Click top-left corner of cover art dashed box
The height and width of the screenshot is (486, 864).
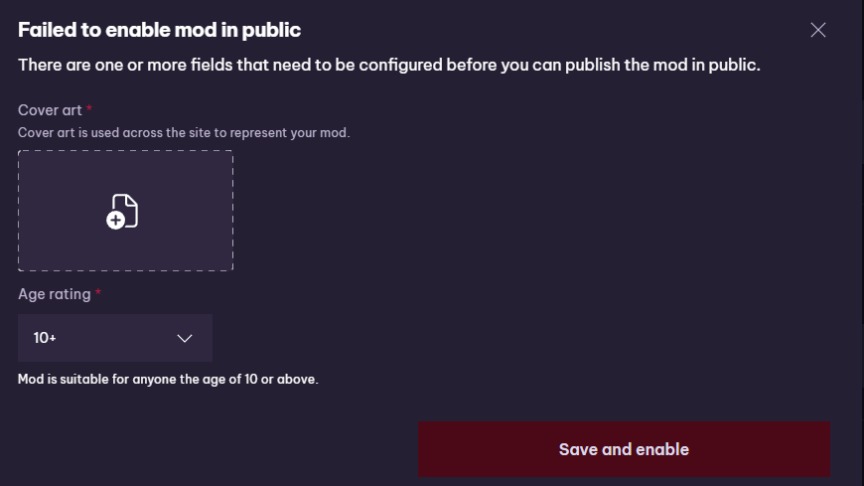(x=21, y=153)
